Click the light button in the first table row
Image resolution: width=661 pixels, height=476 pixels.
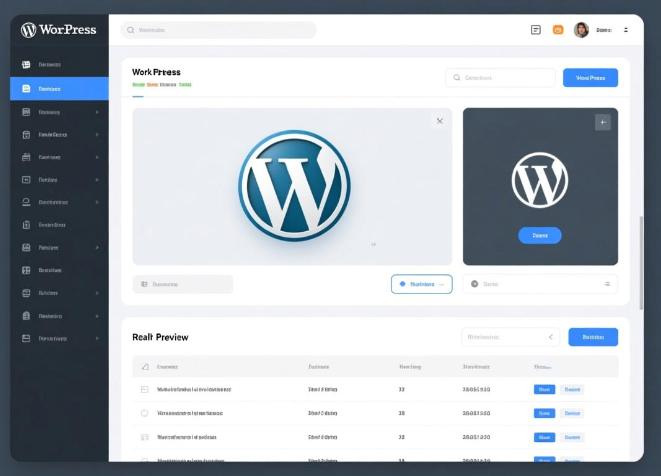pos(572,390)
